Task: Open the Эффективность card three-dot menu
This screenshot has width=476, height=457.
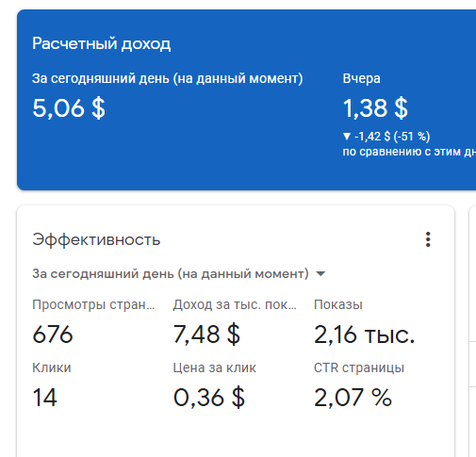Action: click(428, 239)
